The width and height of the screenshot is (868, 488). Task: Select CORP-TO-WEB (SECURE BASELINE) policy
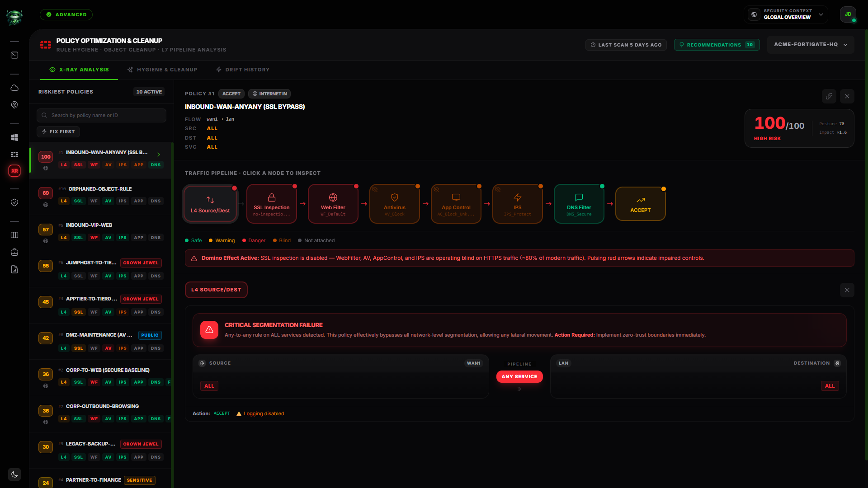tap(100, 378)
